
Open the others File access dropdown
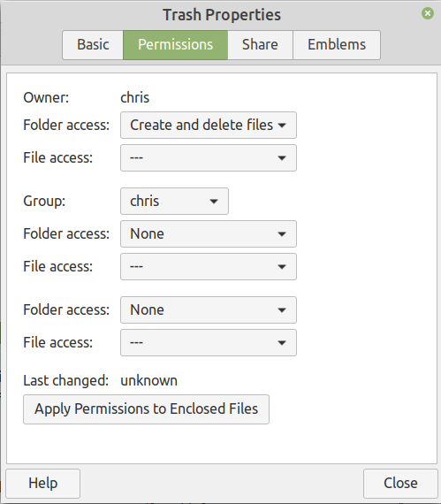tap(209, 343)
